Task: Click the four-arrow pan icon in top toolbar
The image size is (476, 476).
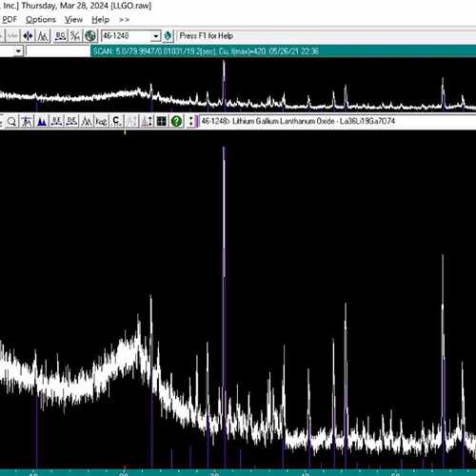Action: (28, 36)
